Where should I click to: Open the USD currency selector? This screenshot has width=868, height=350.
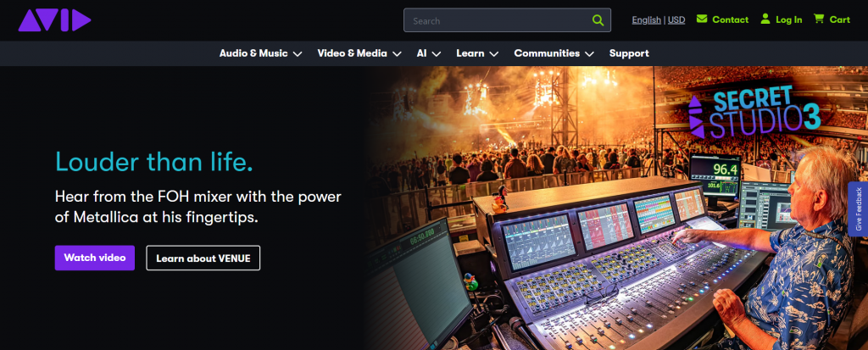click(x=676, y=20)
